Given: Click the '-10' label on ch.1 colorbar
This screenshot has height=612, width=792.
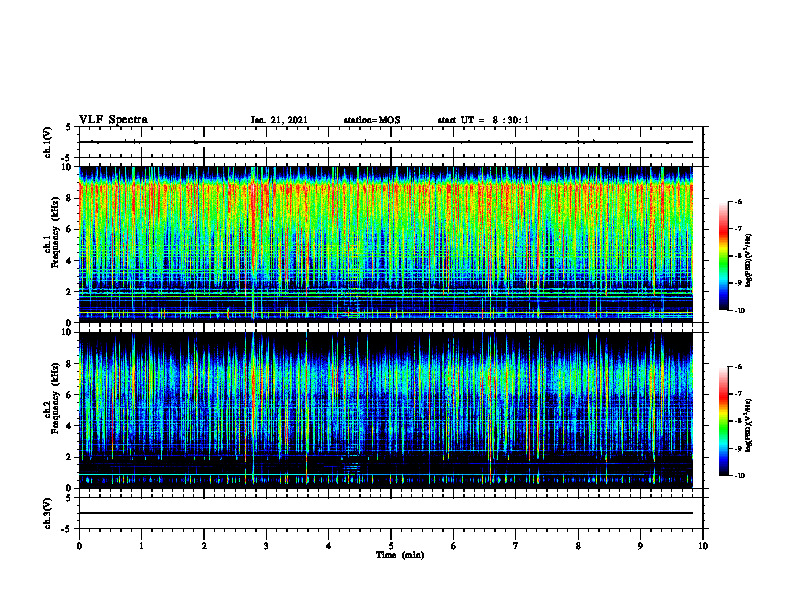Looking at the screenshot, I should (739, 311).
